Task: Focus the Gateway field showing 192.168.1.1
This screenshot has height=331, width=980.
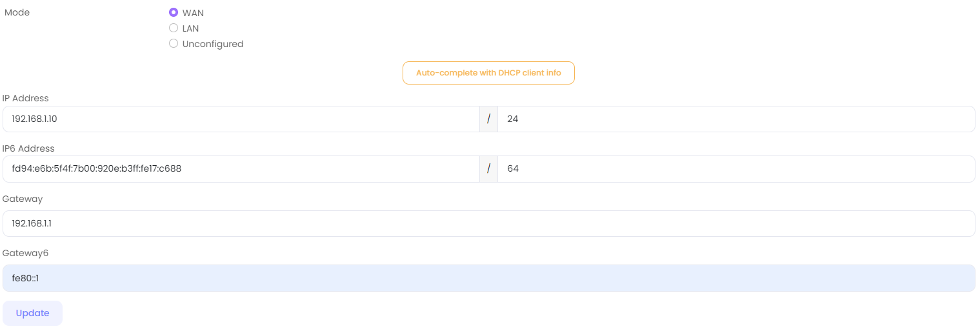Action: coord(488,223)
